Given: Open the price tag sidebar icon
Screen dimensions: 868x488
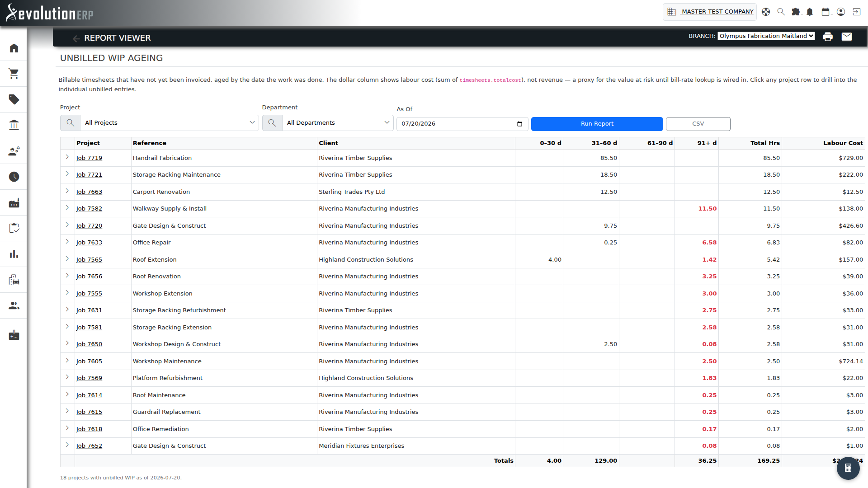Looking at the screenshot, I should click(14, 99).
